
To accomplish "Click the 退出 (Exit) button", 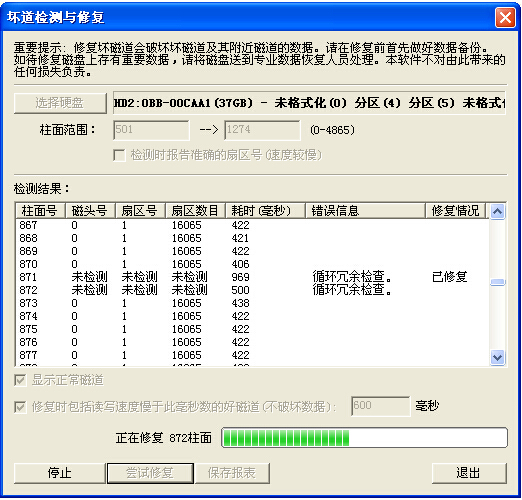I will point(469,473).
